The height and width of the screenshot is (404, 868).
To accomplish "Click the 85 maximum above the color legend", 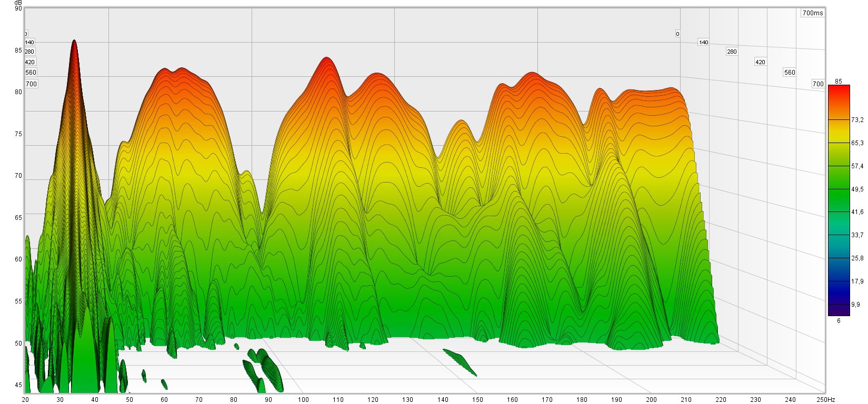I will pos(839,82).
